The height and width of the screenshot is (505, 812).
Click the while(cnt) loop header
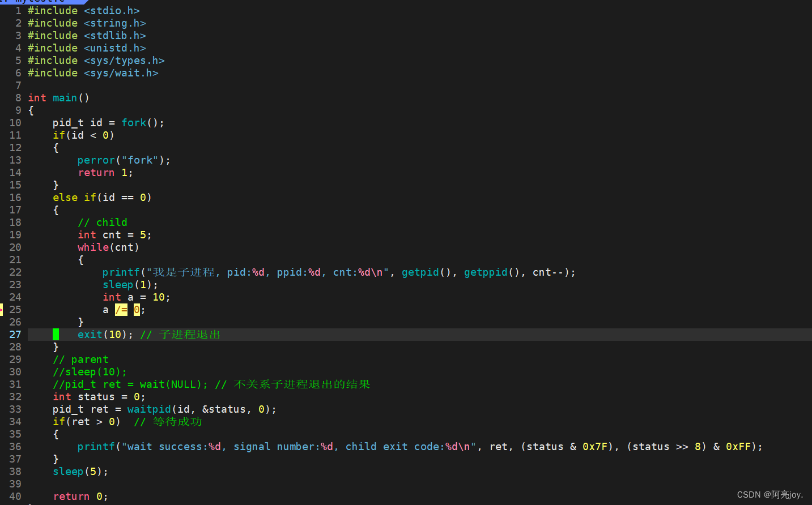point(109,247)
